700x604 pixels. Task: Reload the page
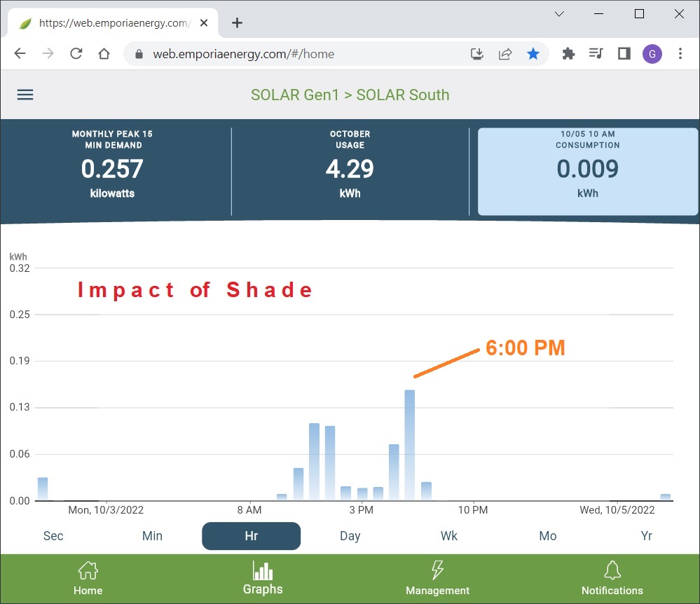[x=76, y=54]
